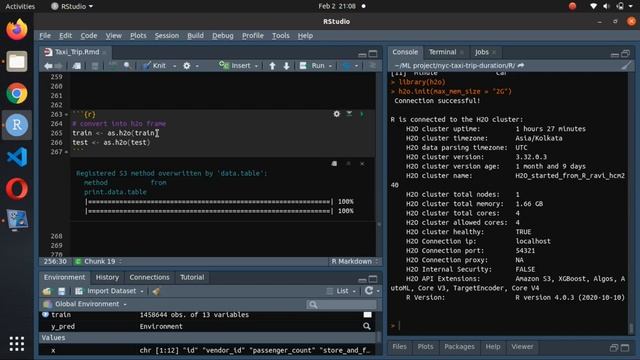Open the R Markdown file type selector
This screenshot has width=640, height=360.
355,261
